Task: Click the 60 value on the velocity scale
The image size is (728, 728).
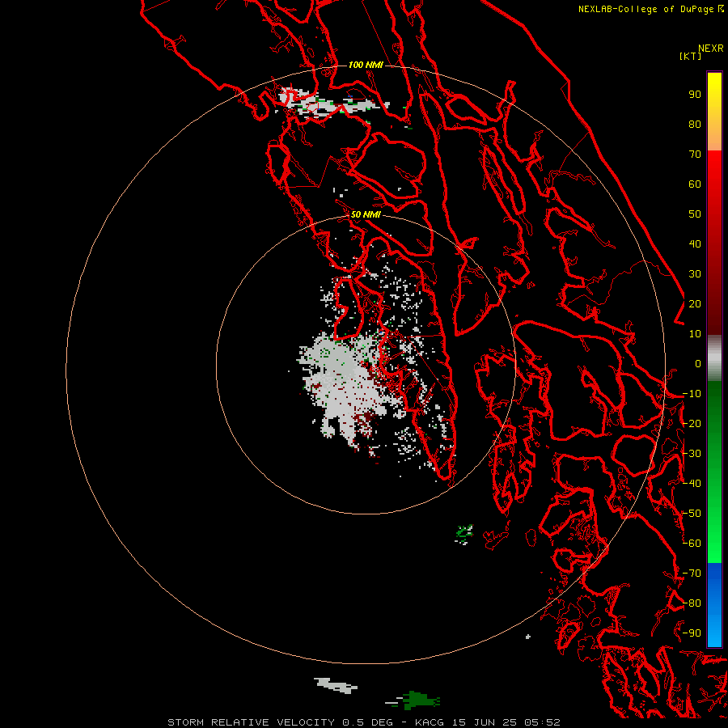Action: pyautogui.click(x=695, y=184)
